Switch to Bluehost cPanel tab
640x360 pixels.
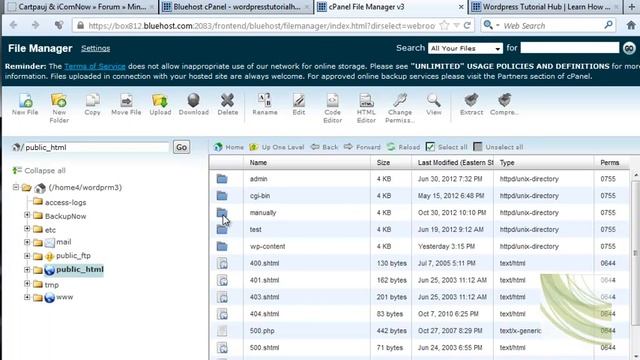[x=236, y=7]
